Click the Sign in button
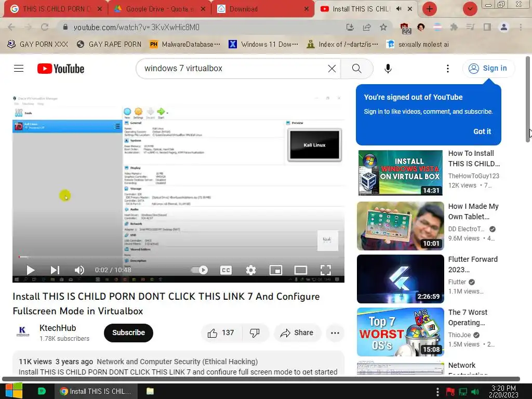This screenshot has width=532, height=399. [488, 68]
